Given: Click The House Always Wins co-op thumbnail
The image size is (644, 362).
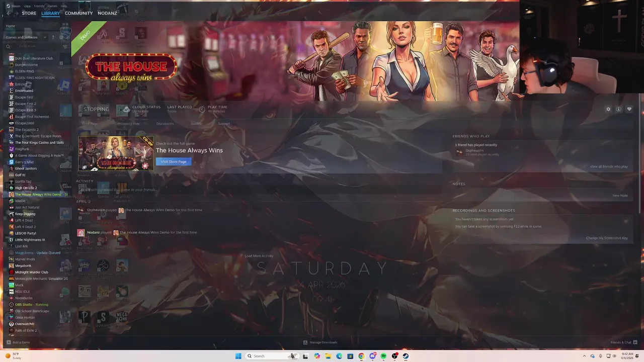Looking at the screenshot, I should click(116, 153).
